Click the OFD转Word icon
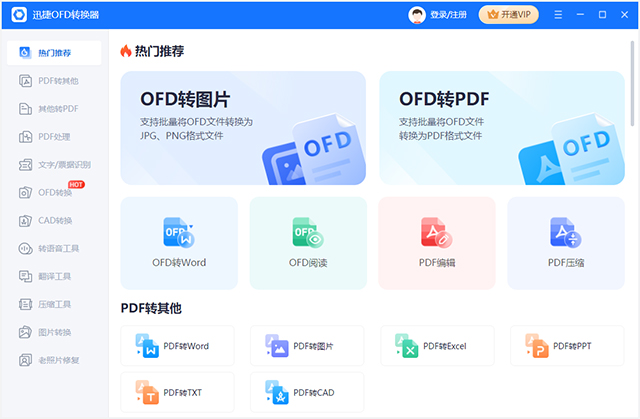 point(179,232)
